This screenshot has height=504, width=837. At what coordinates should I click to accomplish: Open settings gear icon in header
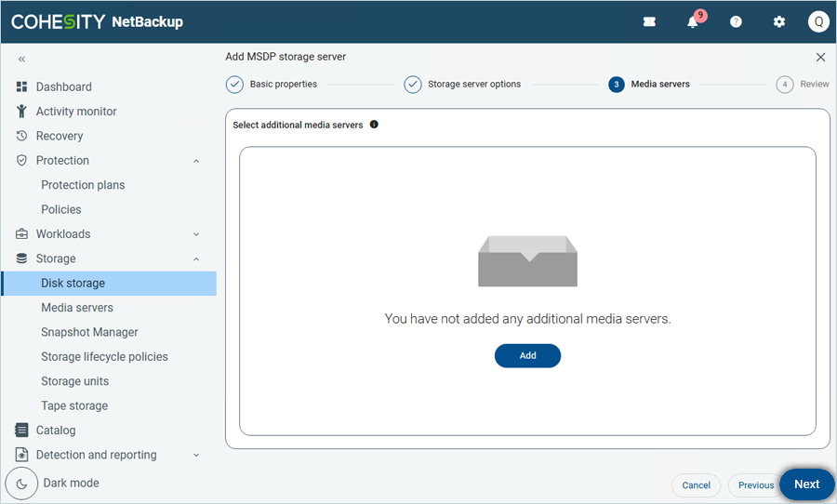pos(779,22)
